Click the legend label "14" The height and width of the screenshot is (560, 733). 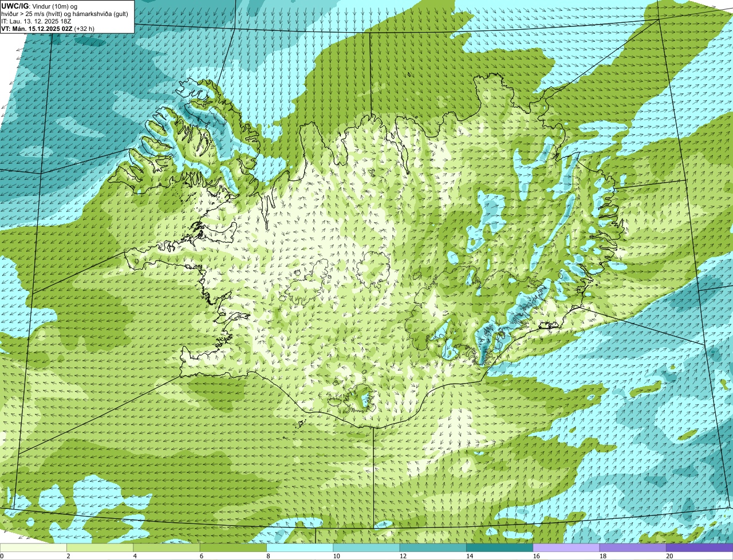tap(470, 556)
